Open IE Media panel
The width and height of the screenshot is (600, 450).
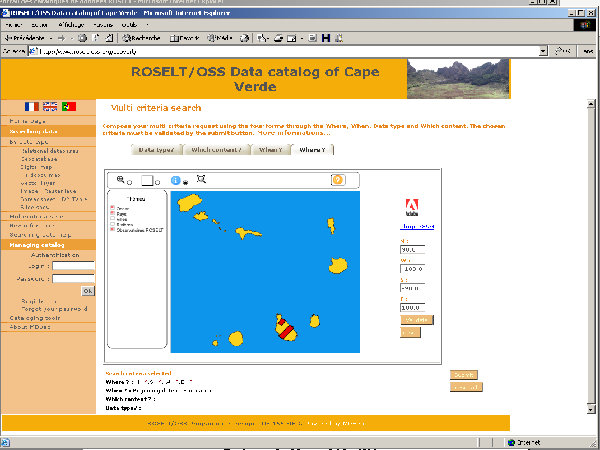220,38
